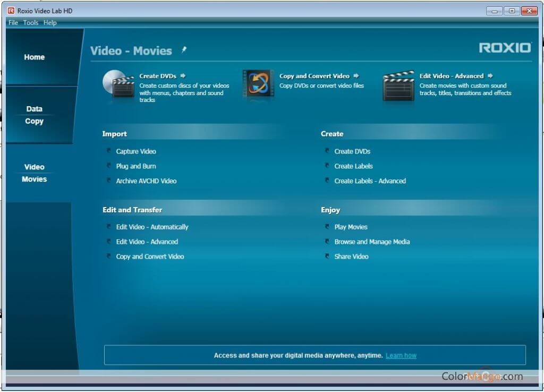
Task: Click the Learn how link
Action: click(x=401, y=355)
